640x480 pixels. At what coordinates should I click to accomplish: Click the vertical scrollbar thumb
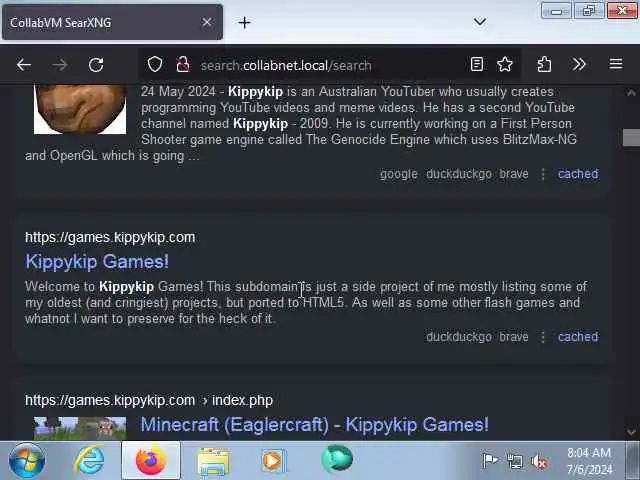click(631, 138)
